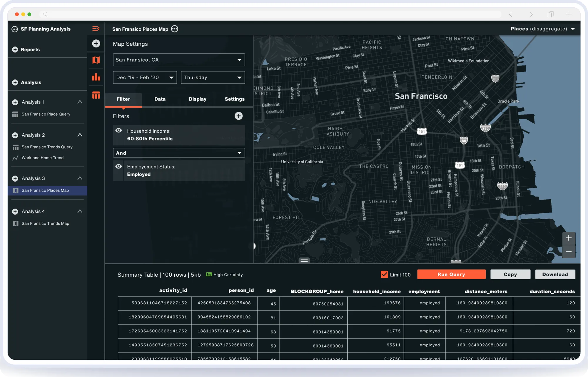
Task: Open San Fransico Place Query item
Action: click(x=46, y=114)
